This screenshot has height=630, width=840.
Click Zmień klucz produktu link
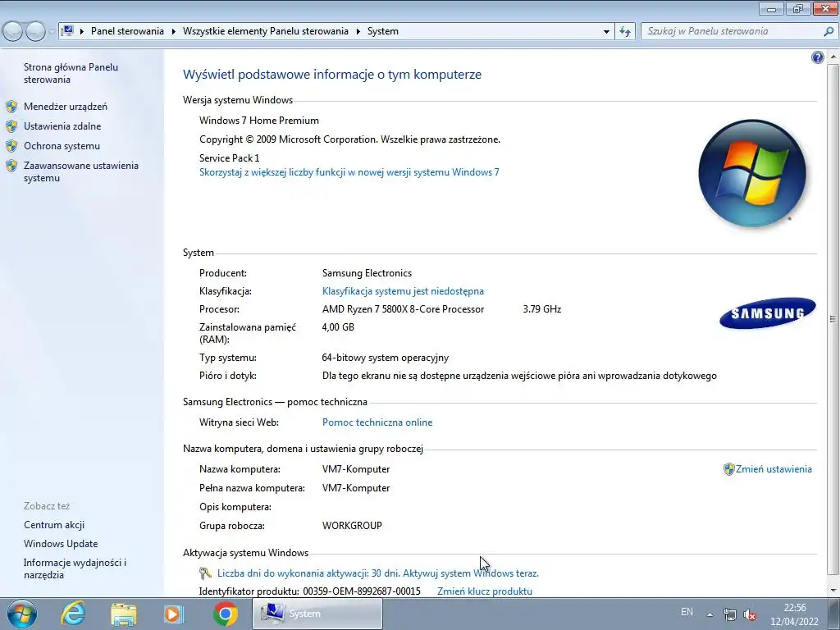point(485,591)
